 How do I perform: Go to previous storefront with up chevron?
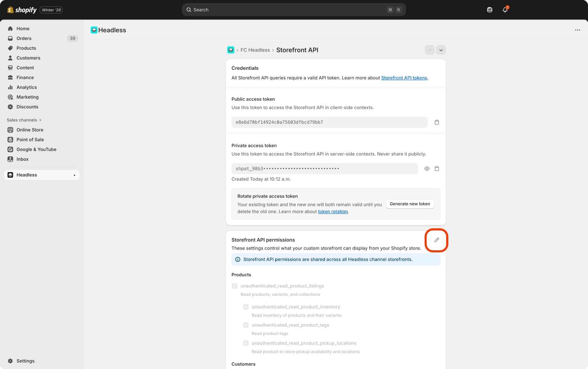(x=430, y=50)
